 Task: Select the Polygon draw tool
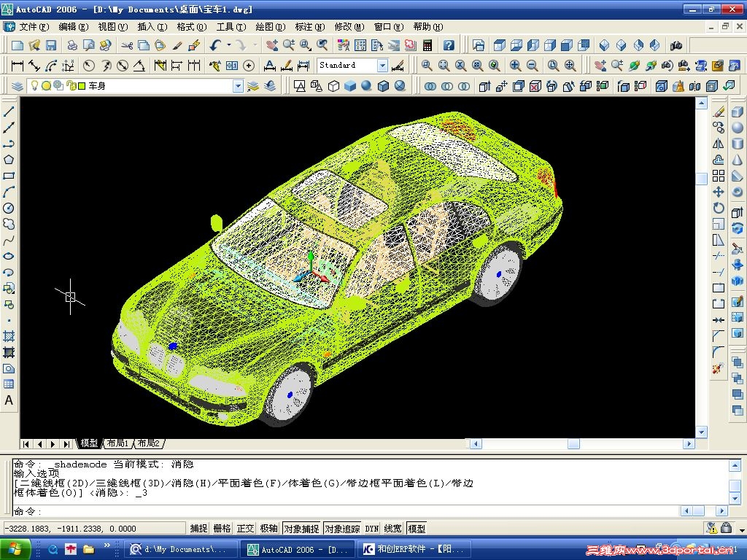point(9,160)
